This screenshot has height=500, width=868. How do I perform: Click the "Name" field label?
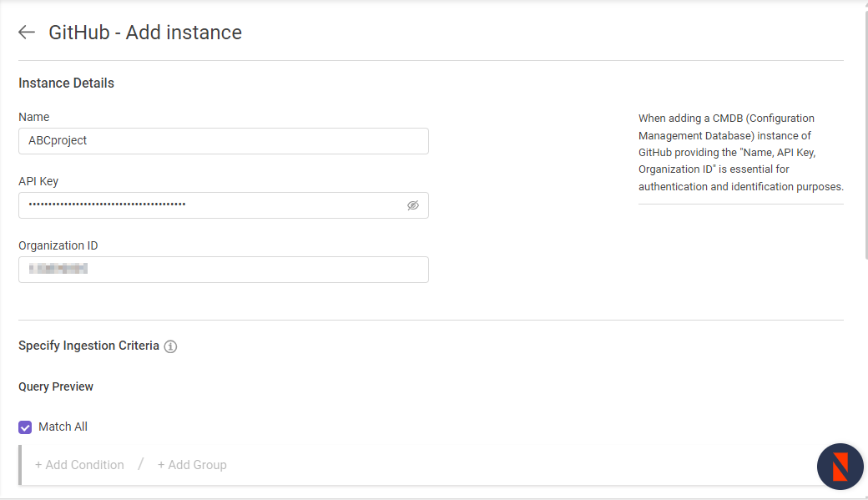click(33, 117)
